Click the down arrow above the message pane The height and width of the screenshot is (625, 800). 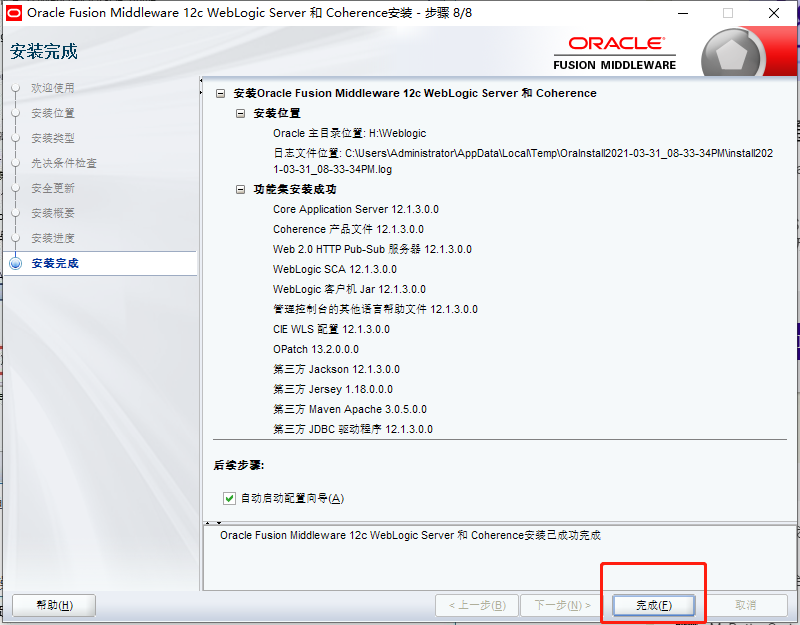pyautogui.click(x=219, y=523)
